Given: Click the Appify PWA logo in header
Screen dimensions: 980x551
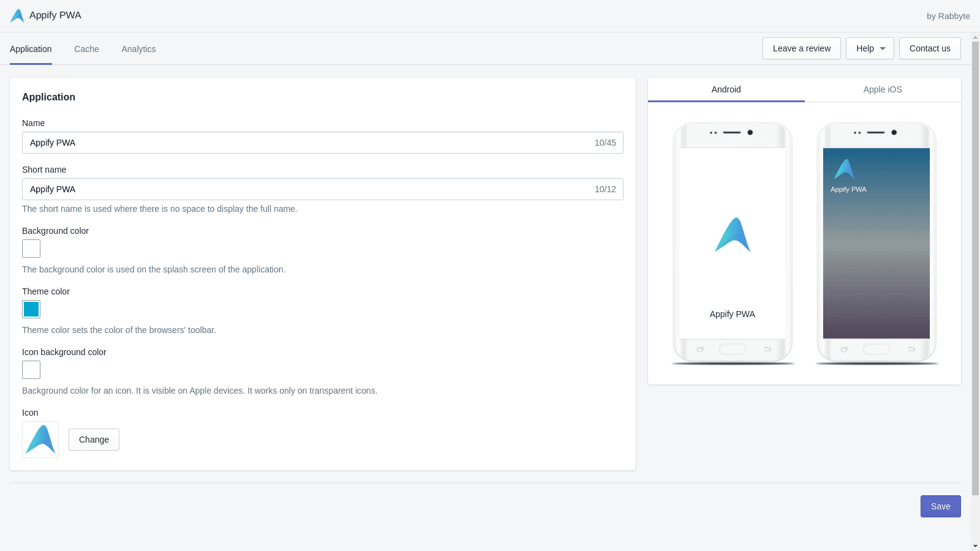Looking at the screenshot, I should coord(17,15).
